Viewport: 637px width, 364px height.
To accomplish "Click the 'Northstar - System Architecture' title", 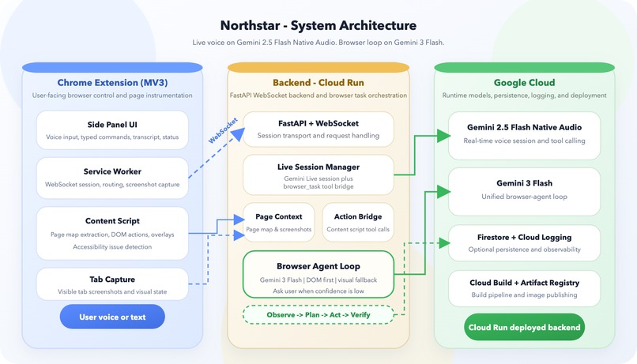I will point(318,25).
